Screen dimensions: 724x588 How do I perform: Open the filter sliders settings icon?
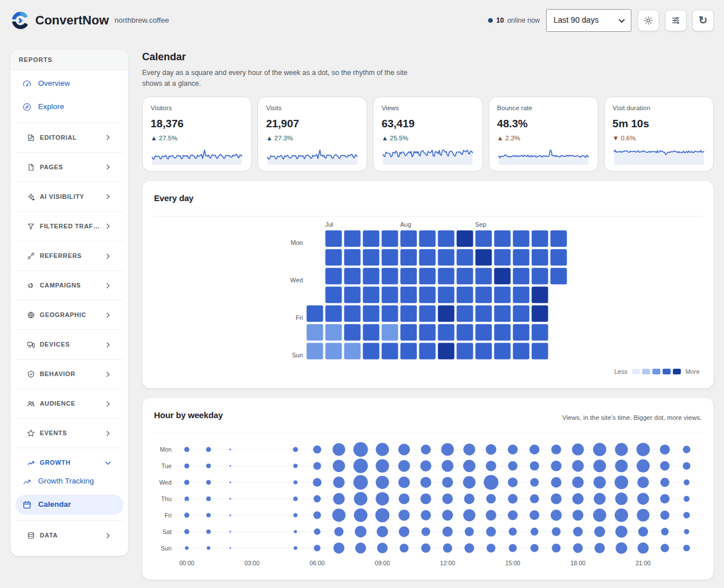(x=676, y=20)
